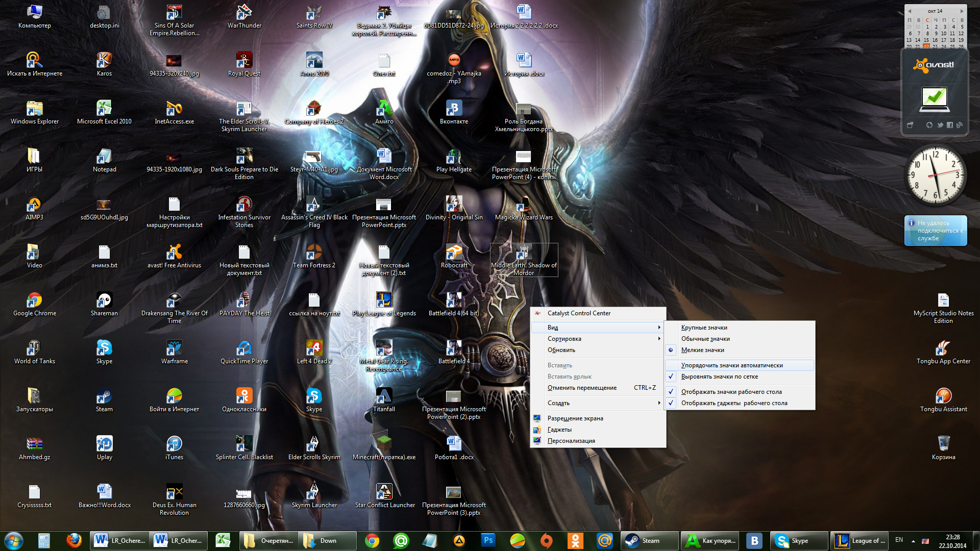Open Company of Heroes 2 icon
The image size is (980, 551).
point(314,112)
